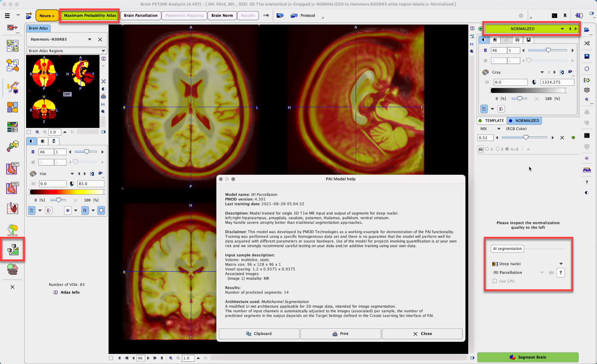597x364 pixels.
Task: Click the Clipboard button in PAI Model help
Action: (x=259, y=334)
